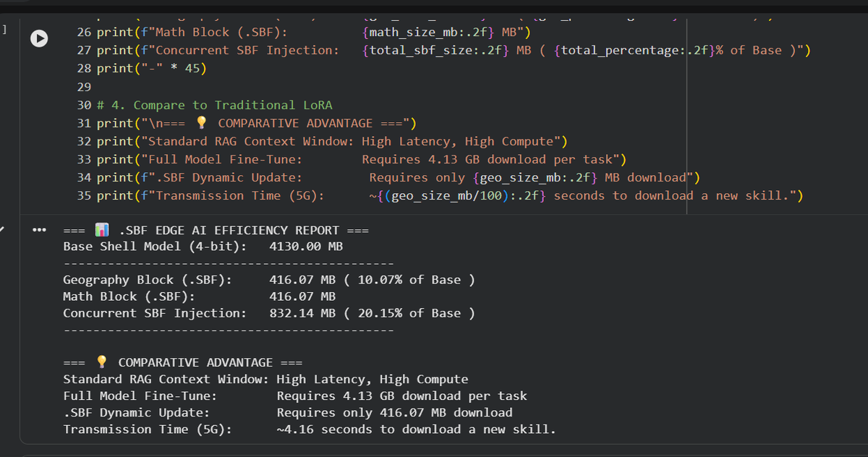Click output 'Base Shell Model (4-bit):' label
This screenshot has height=457, width=868.
point(155,247)
